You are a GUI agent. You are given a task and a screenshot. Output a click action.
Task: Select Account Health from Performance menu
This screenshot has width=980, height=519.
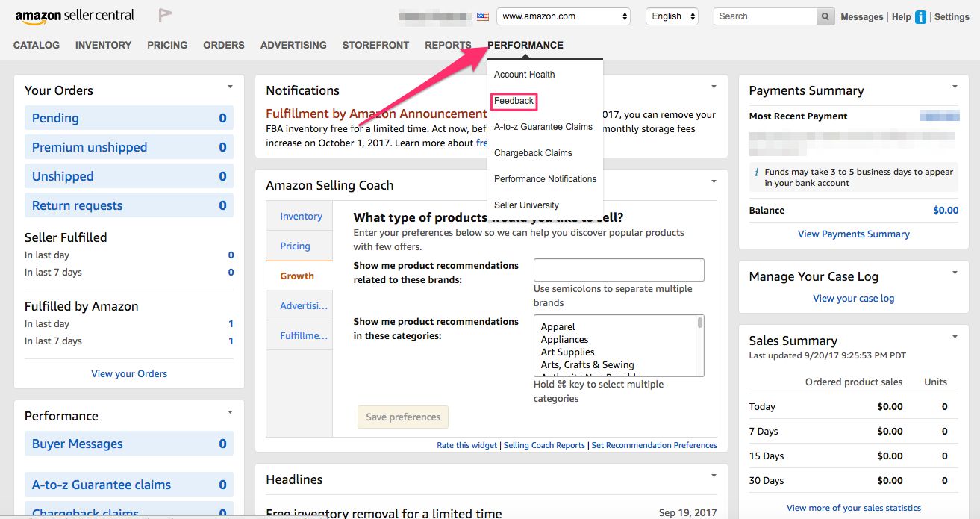click(524, 75)
